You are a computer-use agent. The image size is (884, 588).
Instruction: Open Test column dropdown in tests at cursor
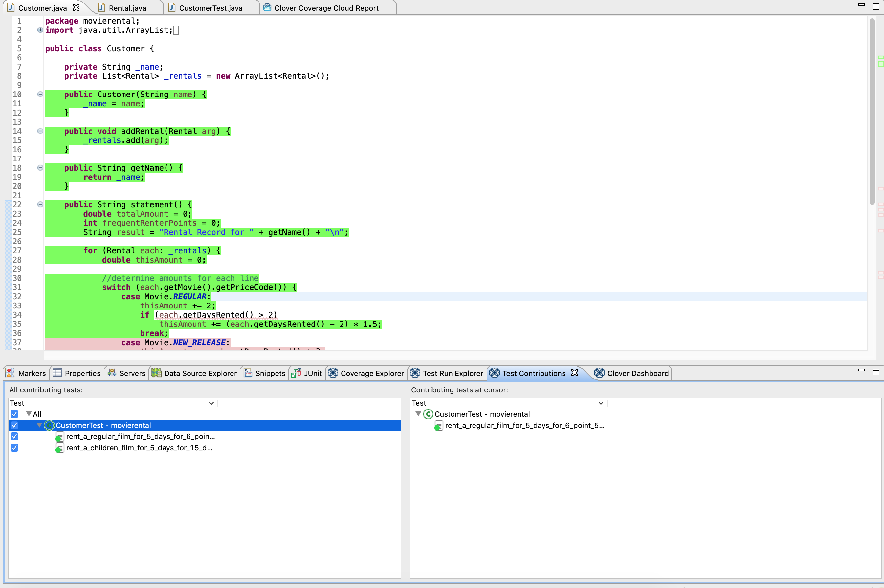tap(601, 403)
